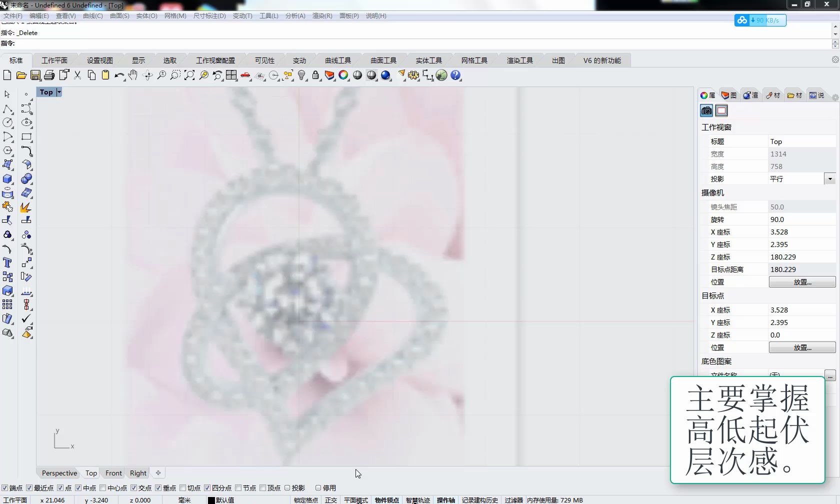
Task: Click the Print icon
Action: point(49,75)
